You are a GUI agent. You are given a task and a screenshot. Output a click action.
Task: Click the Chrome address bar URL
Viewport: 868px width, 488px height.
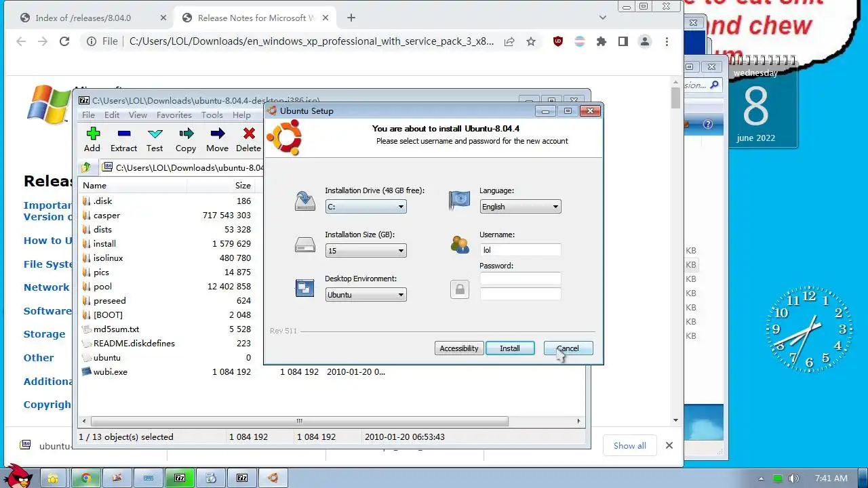click(x=311, y=41)
